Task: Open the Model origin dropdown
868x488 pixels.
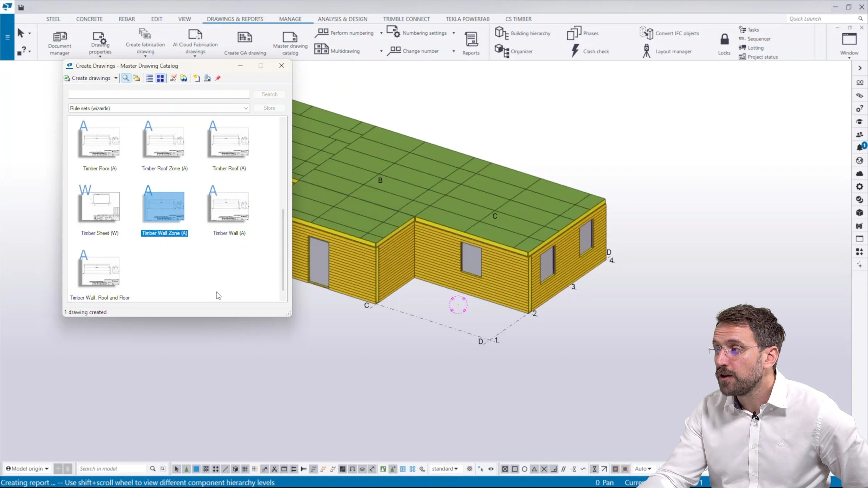Action: [x=27, y=469]
